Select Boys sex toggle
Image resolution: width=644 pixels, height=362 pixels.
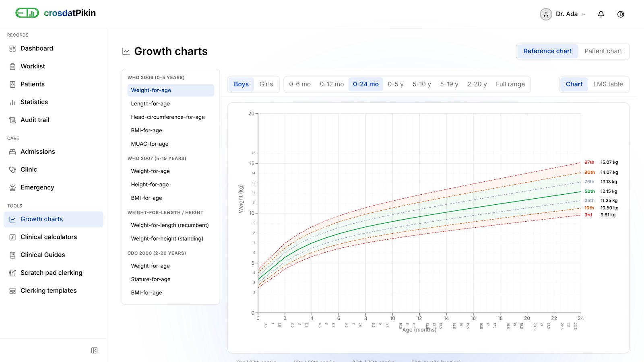click(241, 84)
